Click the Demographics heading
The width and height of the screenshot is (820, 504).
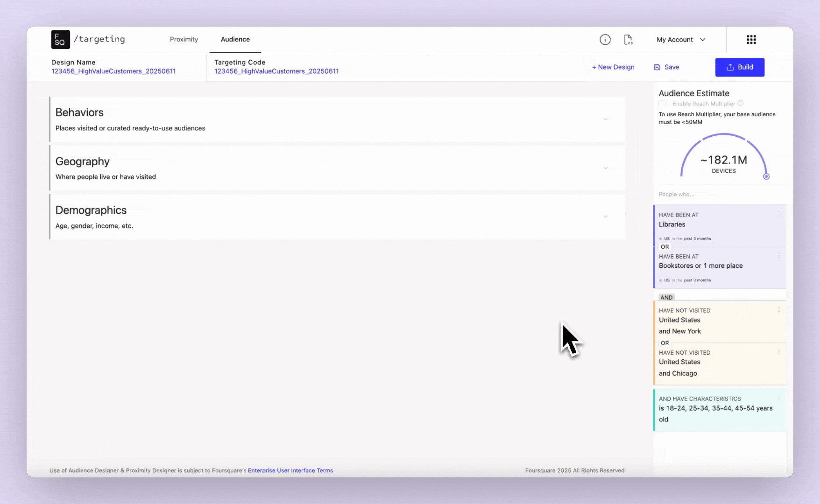point(91,210)
